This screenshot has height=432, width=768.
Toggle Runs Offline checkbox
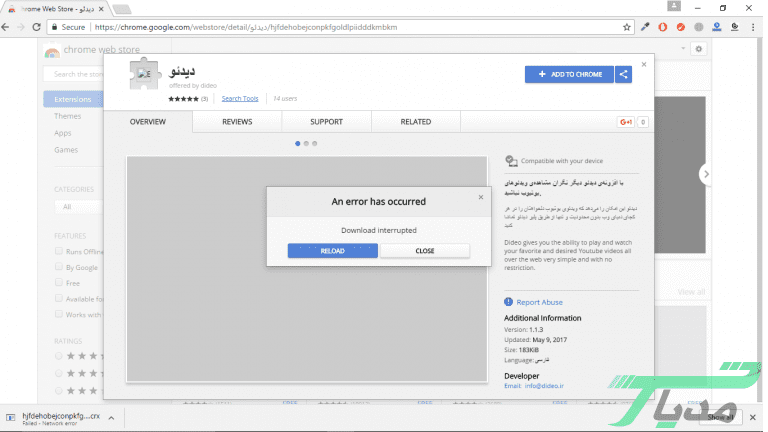pos(59,251)
